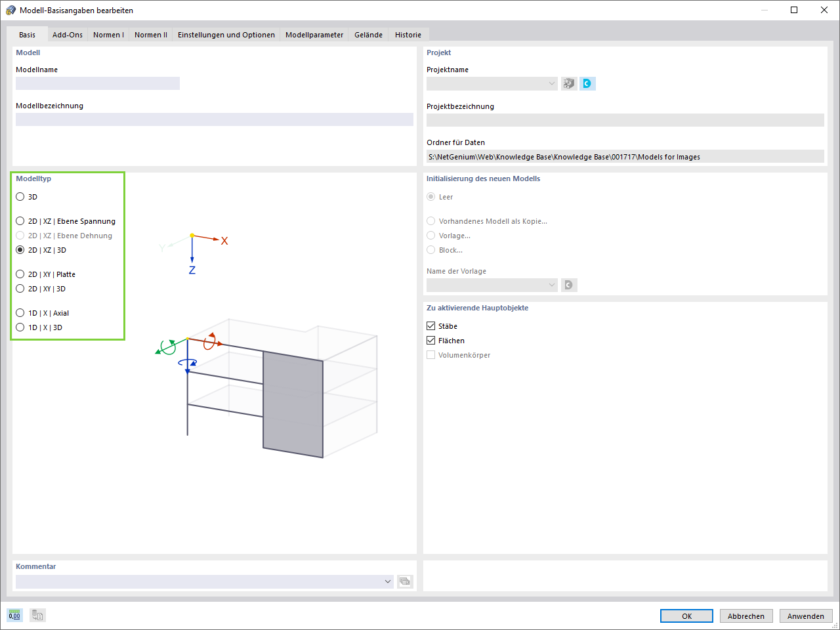Open the multiline comment editor icon
This screenshot has height=630, width=840.
pos(405,581)
